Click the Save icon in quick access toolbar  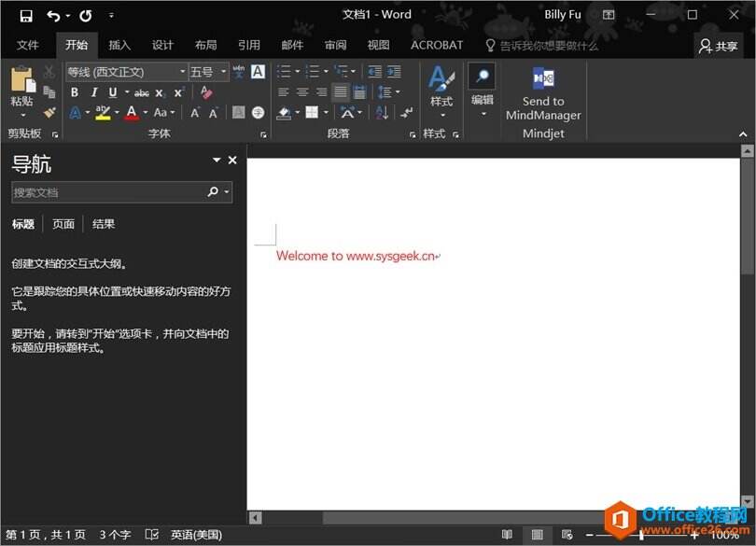point(26,16)
